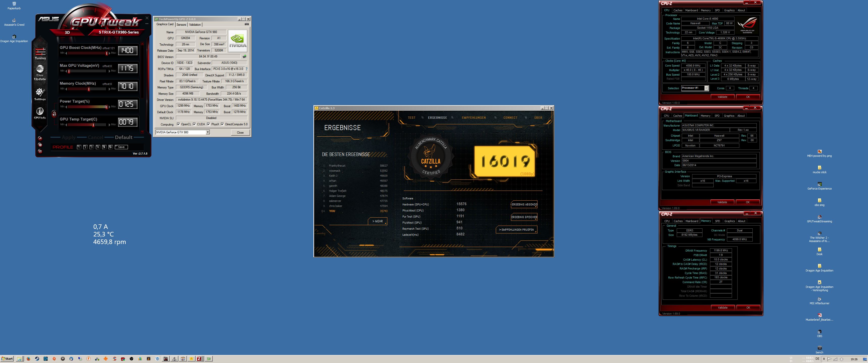Open OBS from the taskbar
This screenshot has height=363, width=868.
pos(131,359)
